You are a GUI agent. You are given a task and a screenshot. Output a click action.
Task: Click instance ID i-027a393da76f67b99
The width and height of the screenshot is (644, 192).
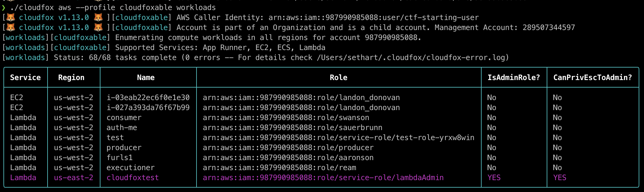tap(148, 108)
